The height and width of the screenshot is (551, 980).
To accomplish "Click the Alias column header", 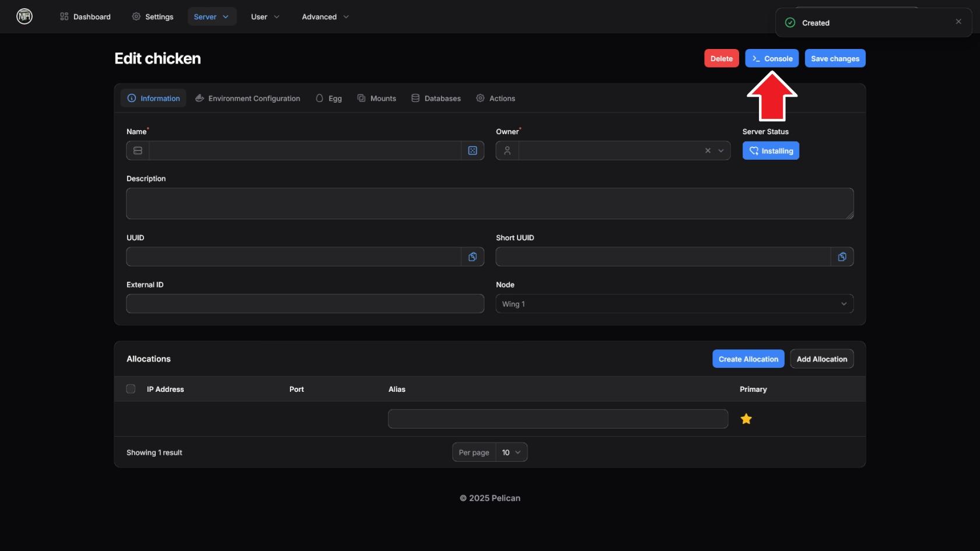I will coord(397,389).
